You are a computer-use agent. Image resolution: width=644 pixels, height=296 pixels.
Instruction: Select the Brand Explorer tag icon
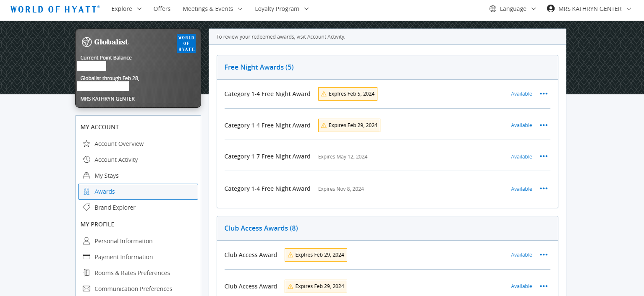(86, 207)
